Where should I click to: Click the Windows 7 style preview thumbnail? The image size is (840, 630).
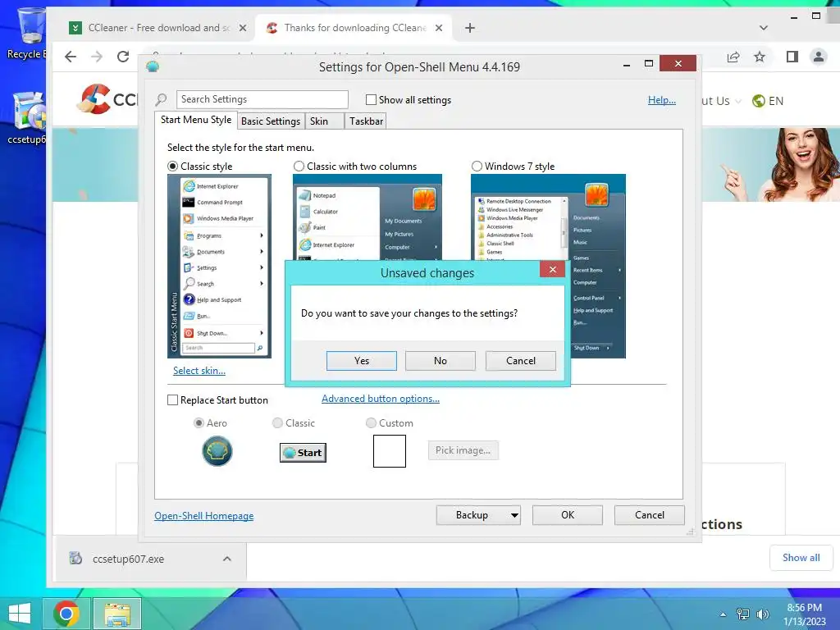tap(548, 266)
